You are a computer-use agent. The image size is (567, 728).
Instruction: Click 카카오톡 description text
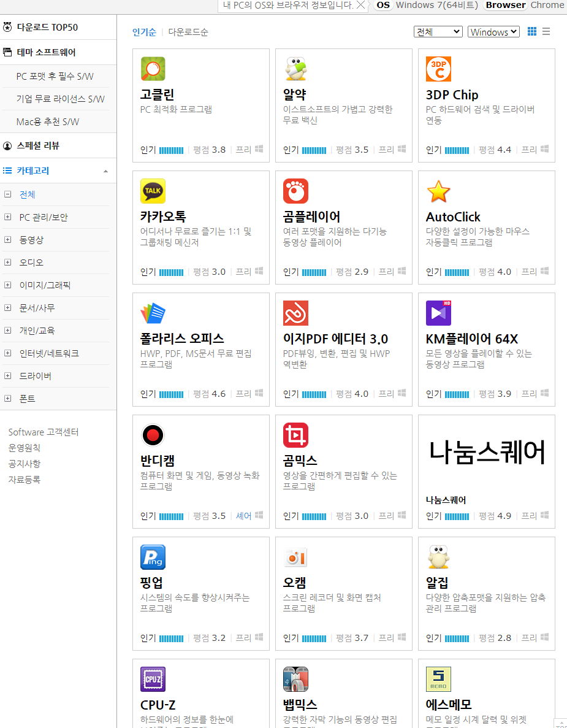click(196, 237)
